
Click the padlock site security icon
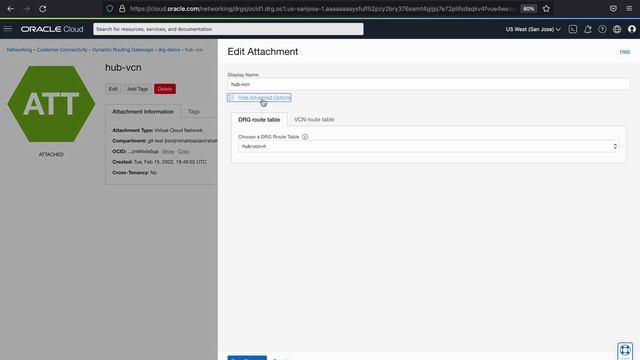[x=122, y=9]
